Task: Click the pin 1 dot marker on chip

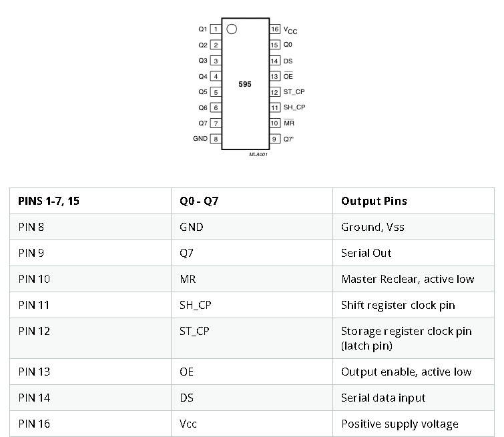Action: point(232,29)
